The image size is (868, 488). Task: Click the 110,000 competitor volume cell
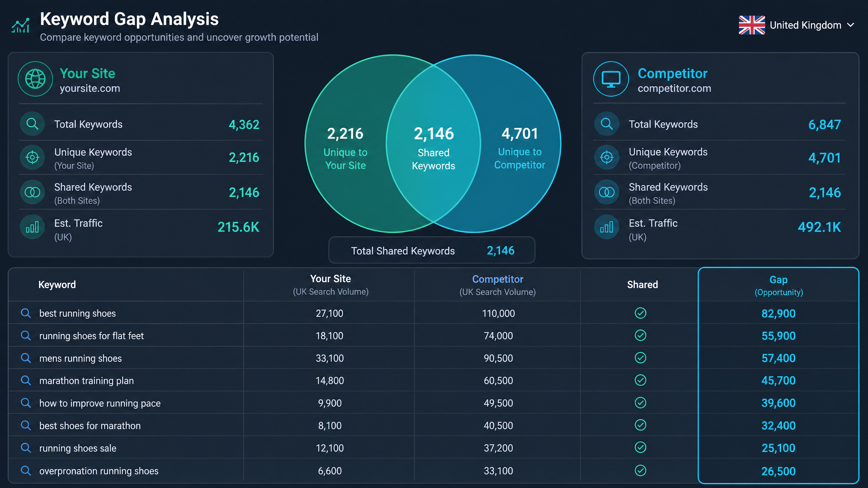(498, 313)
